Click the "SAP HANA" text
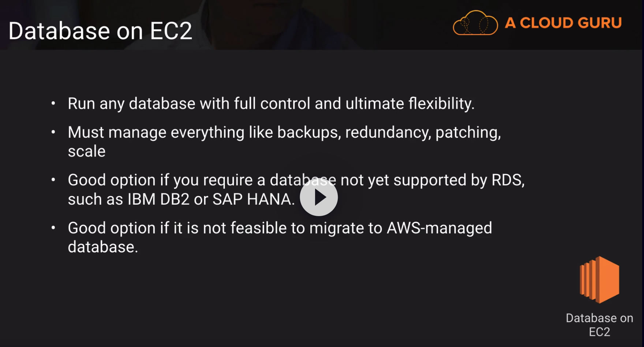This screenshot has height=347, width=644. tap(252, 199)
